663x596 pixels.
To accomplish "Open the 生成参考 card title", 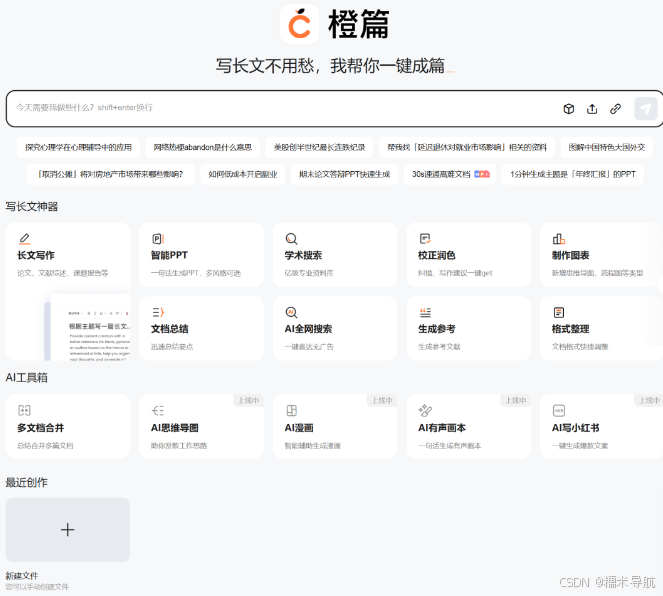I will coord(437,329).
